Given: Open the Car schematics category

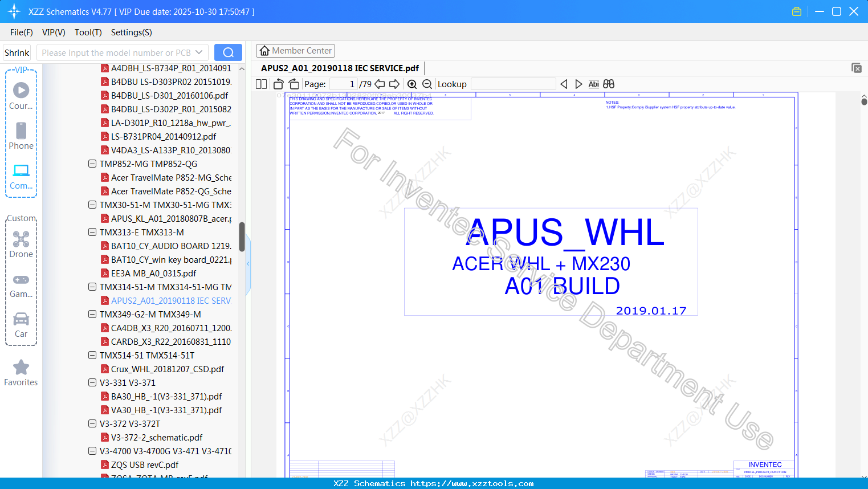Looking at the screenshot, I should click(21, 325).
